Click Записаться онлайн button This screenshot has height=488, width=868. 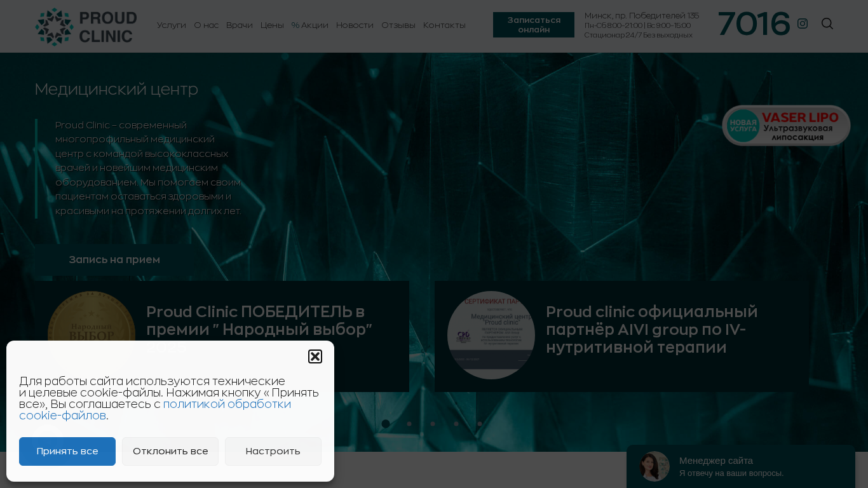[534, 25]
